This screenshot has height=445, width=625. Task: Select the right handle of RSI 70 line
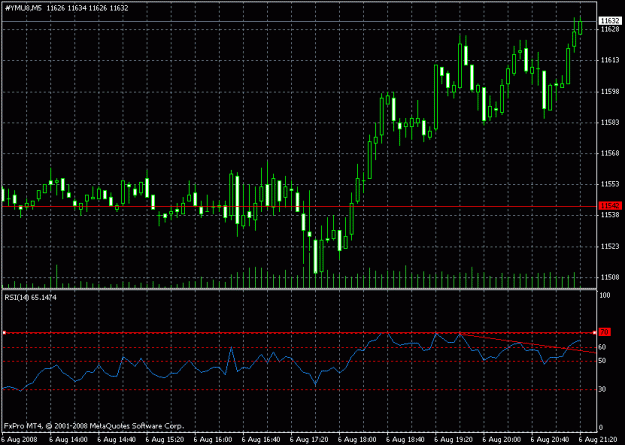pyautogui.click(x=594, y=332)
